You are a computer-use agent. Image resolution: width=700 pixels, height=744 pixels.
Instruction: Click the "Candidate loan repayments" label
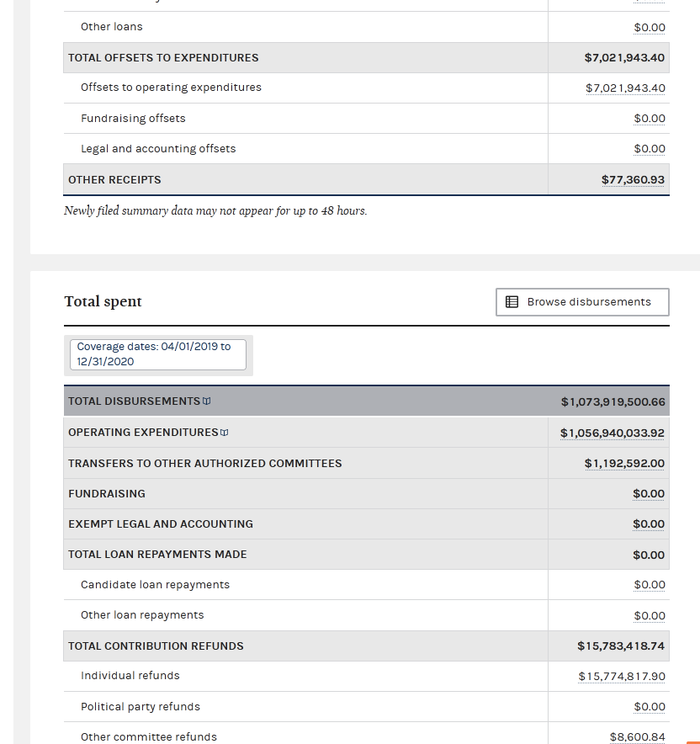[x=155, y=585]
